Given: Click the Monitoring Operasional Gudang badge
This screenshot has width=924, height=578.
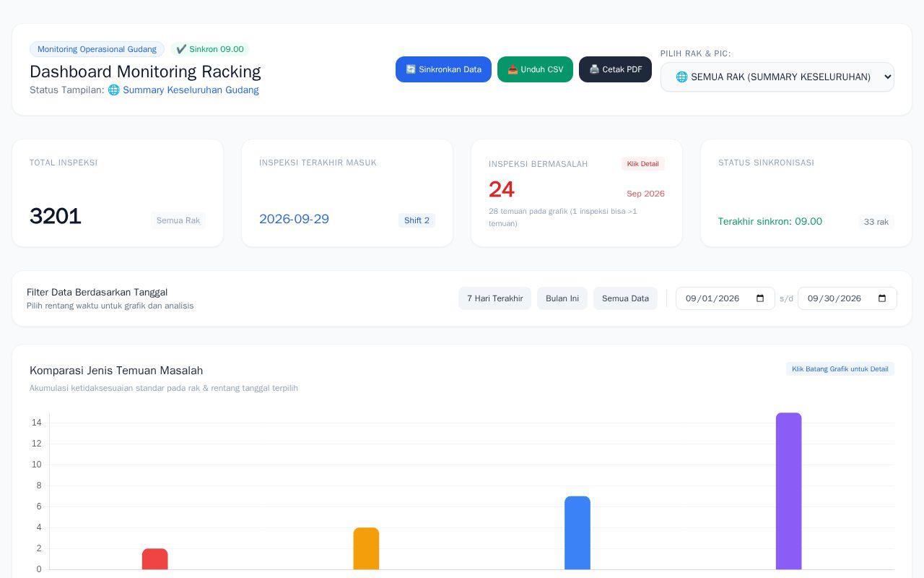Looking at the screenshot, I should 97,49.
